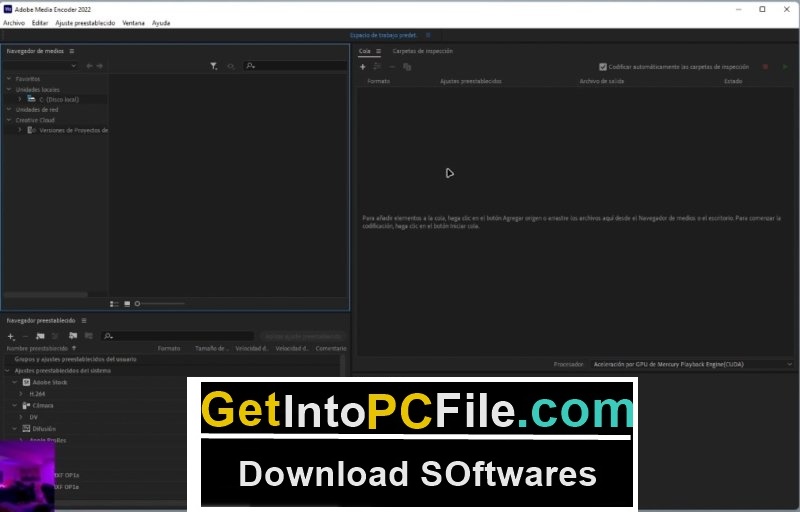
Task: Open the Procesador renderer dropdown
Action: tap(692, 364)
